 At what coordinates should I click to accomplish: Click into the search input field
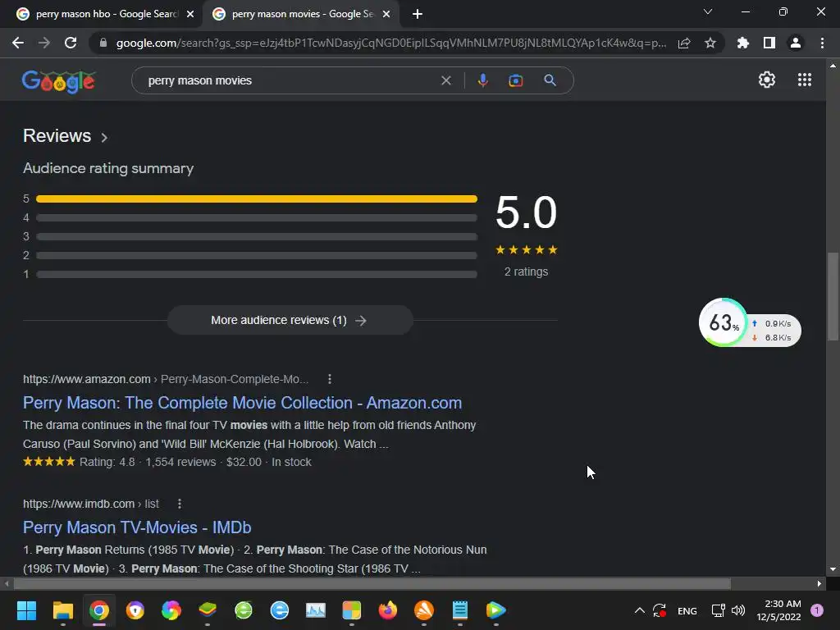[x=290, y=80]
